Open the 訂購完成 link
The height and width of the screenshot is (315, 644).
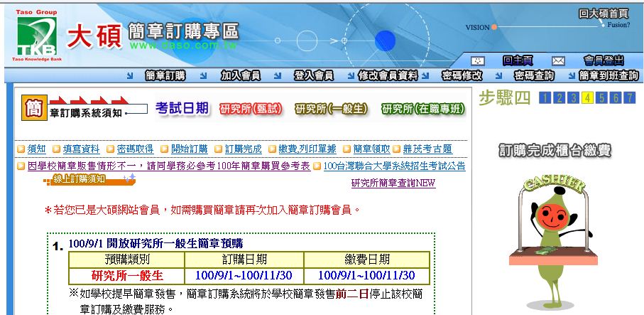click(x=244, y=149)
